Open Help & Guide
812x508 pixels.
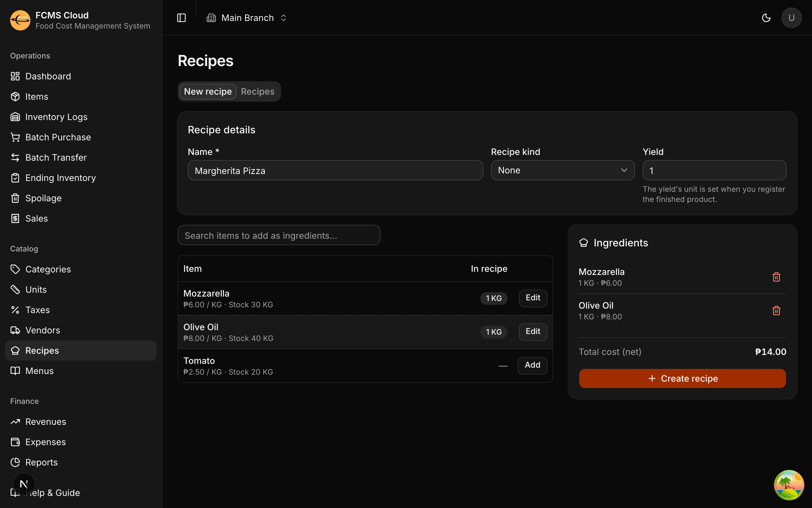pyautogui.click(x=81, y=492)
